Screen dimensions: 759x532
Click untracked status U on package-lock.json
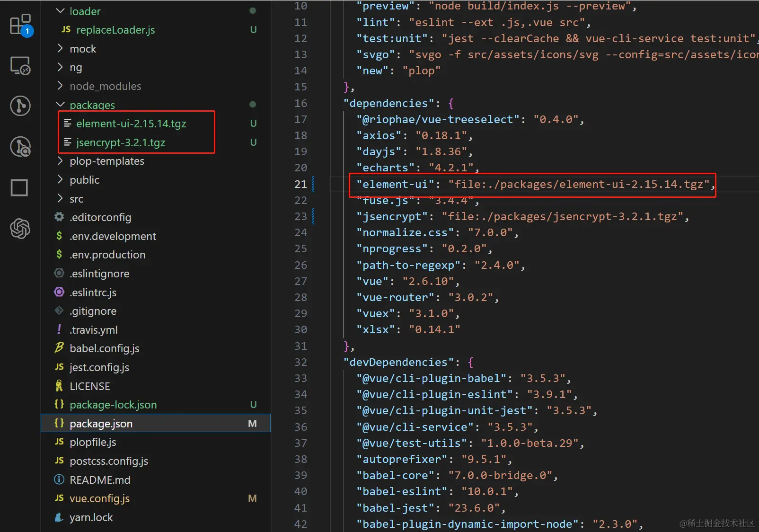click(253, 405)
